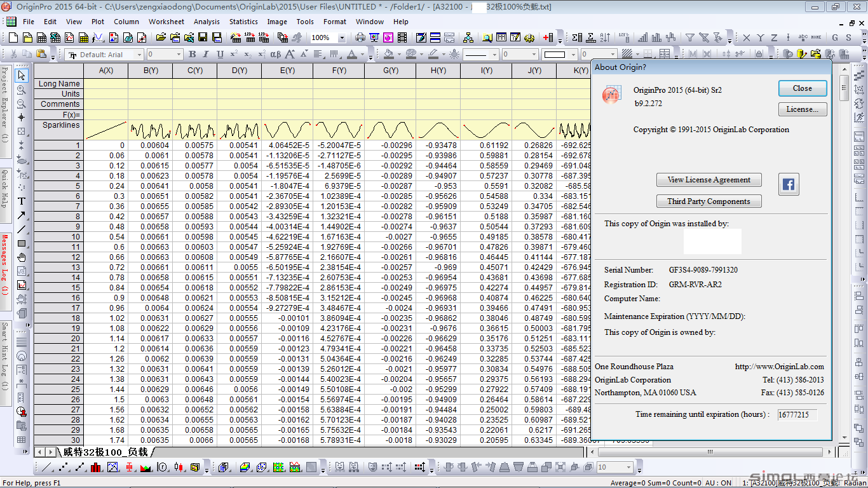Set the column as Z designation
The height and width of the screenshot is (488, 868).
774,38
